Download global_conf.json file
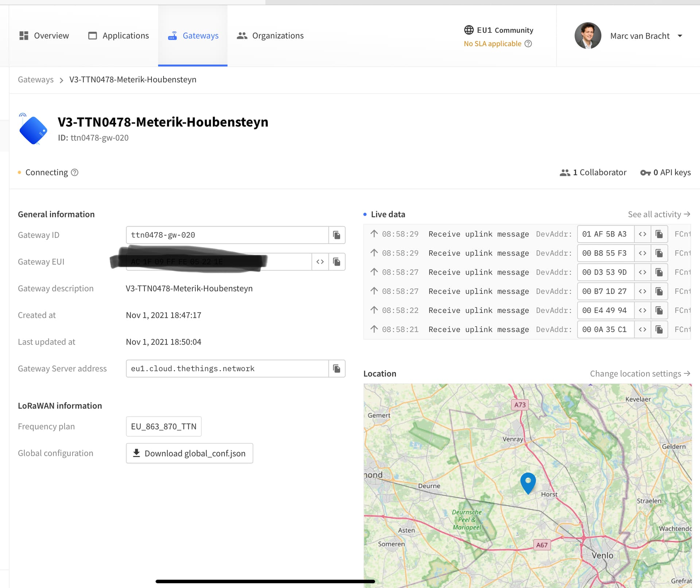Image resolution: width=700 pixels, height=588 pixels. 190,453
